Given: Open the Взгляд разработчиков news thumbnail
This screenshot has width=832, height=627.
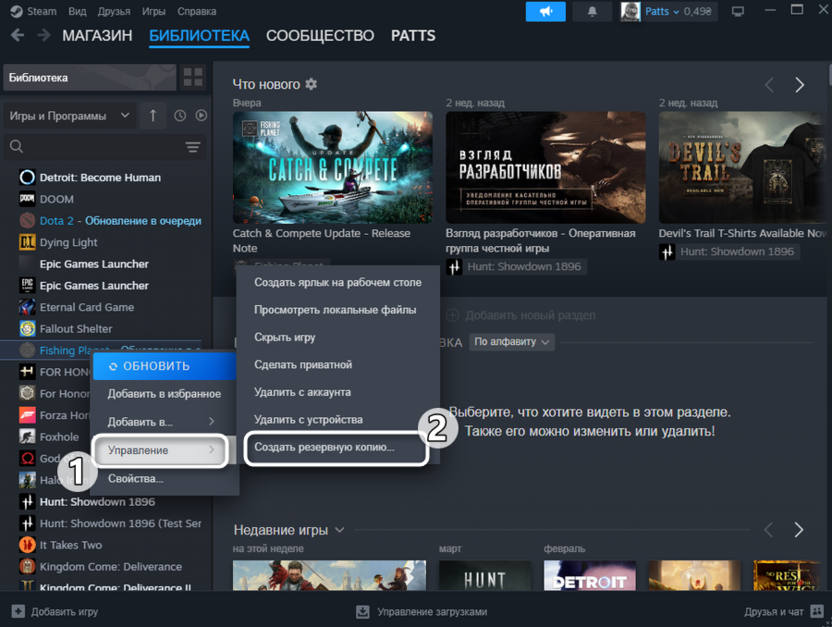Looking at the screenshot, I should point(545,167).
